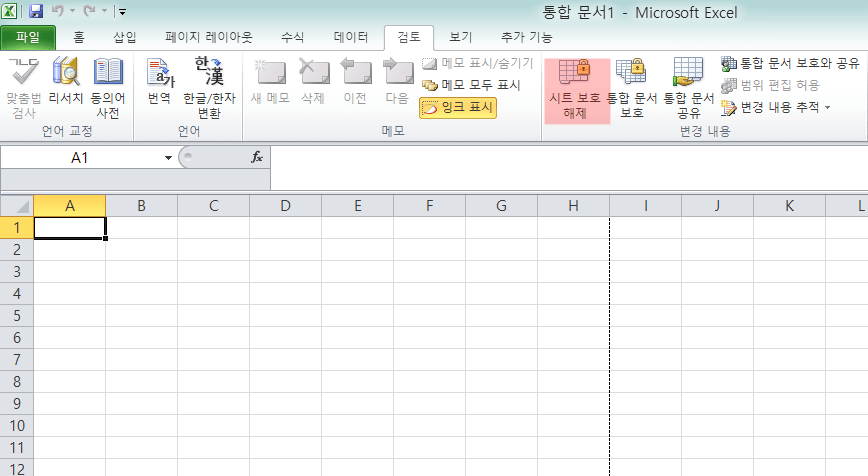868x476 pixels.
Task: Select row 2 header
Action: click(17, 250)
